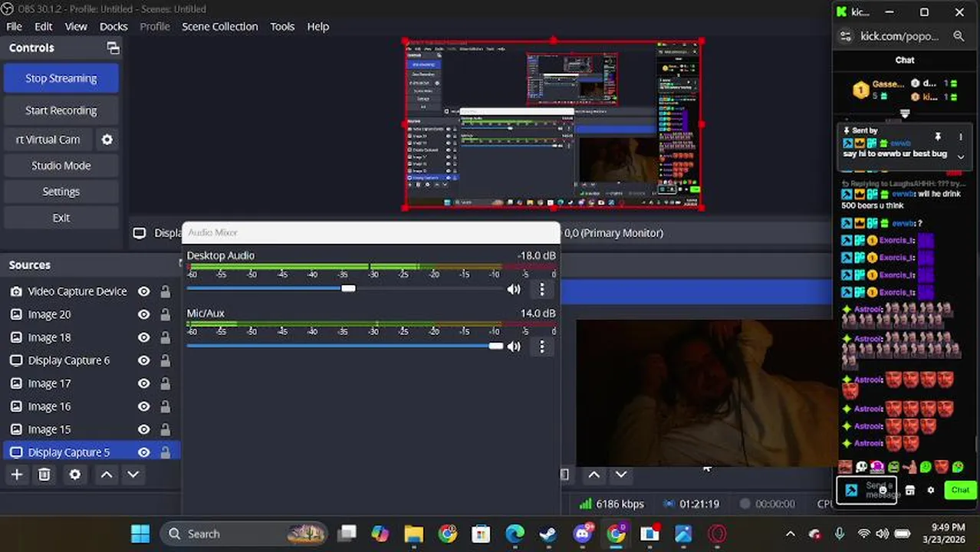
Task: Click Start Recording button
Action: tap(61, 110)
